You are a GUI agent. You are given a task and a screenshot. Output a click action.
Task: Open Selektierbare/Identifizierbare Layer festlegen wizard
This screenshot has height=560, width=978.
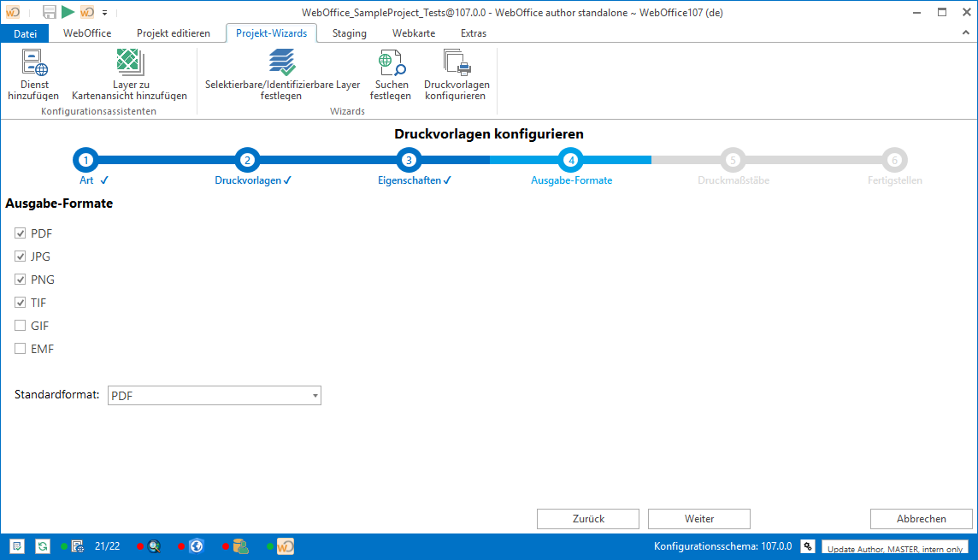point(282,73)
